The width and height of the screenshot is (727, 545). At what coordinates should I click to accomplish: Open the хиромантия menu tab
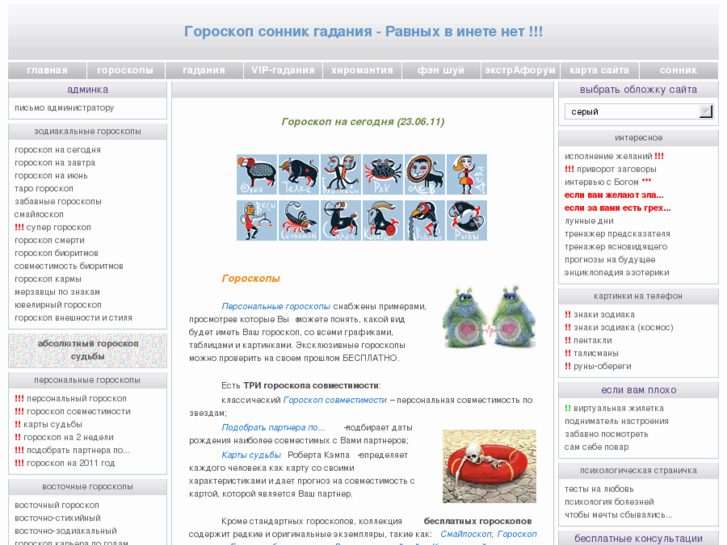[362, 70]
